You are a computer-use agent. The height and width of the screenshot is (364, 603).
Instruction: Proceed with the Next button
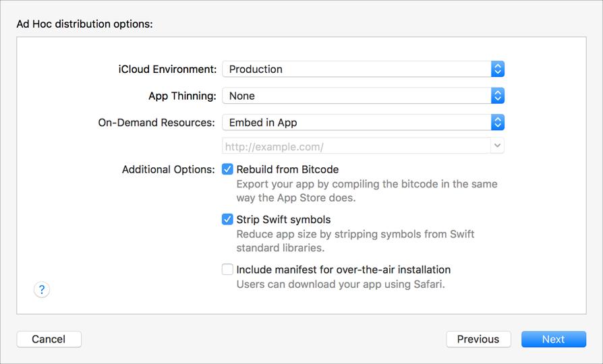(553, 339)
